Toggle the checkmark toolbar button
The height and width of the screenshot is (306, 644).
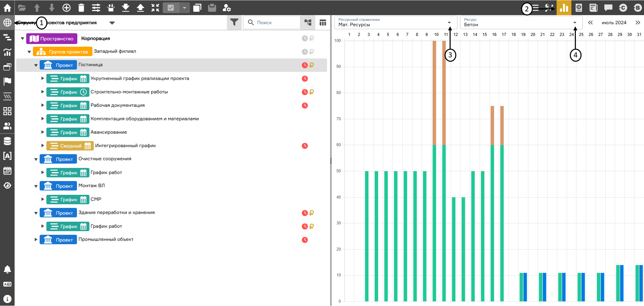pos(171,7)
